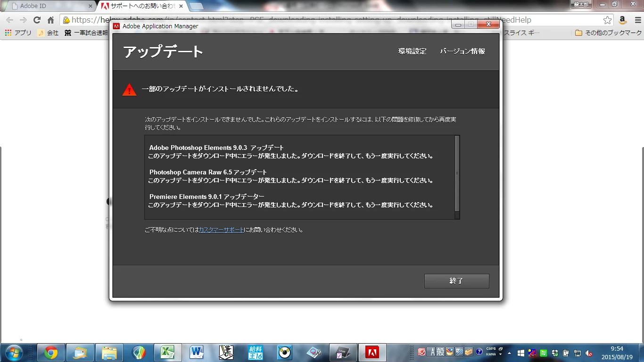
Task: Click the red warning triangle icon
Action: click(x=129, y=90)
